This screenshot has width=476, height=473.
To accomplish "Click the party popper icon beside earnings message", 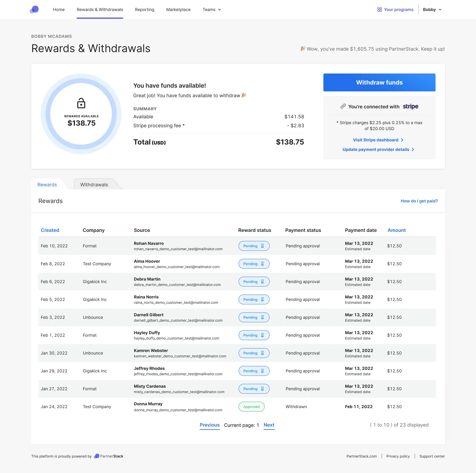I will coord(303,49).
